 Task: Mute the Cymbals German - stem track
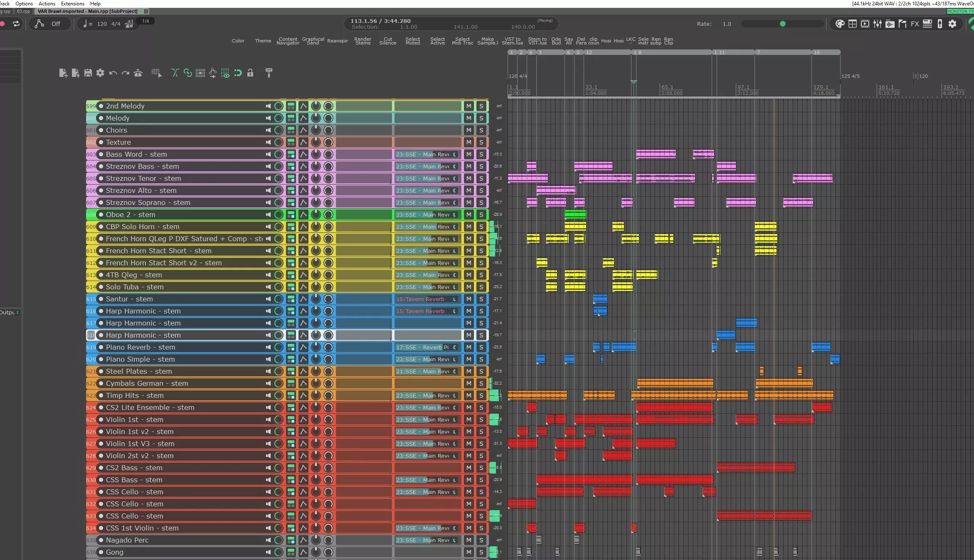pyautogui.click(x=469, y=383)
